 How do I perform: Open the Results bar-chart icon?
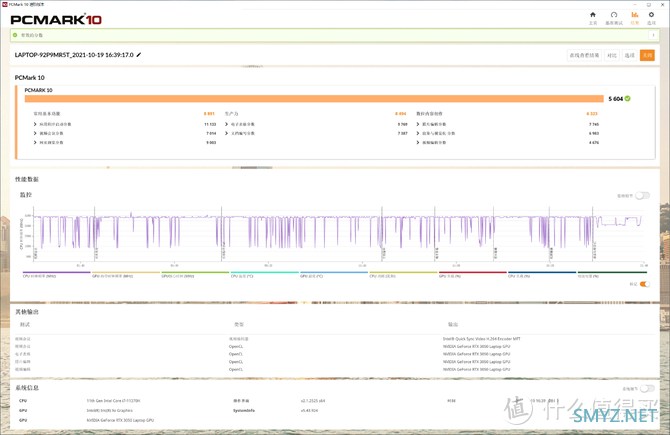coord(635,15)
